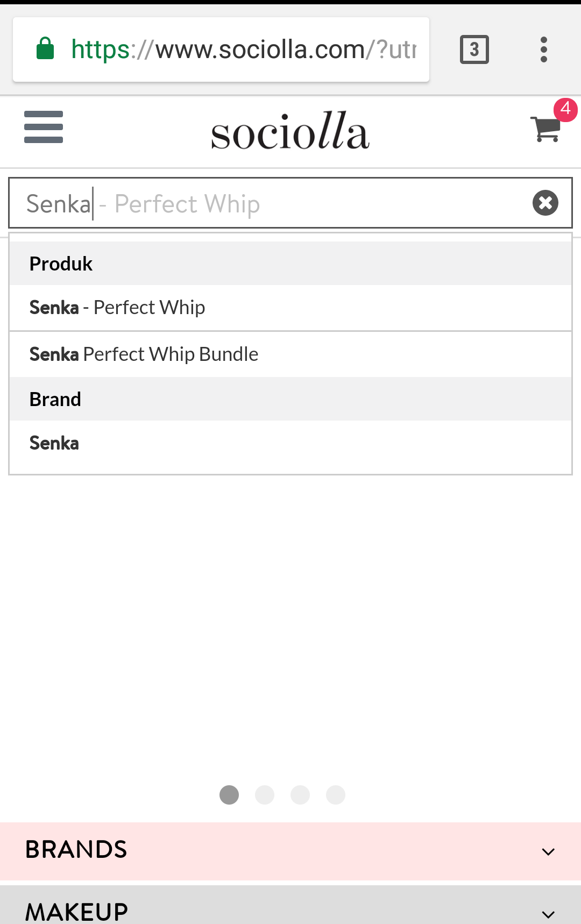Focus the Senka search input field
The width and height of the screenshot is (581, 924).
(269, 203)
